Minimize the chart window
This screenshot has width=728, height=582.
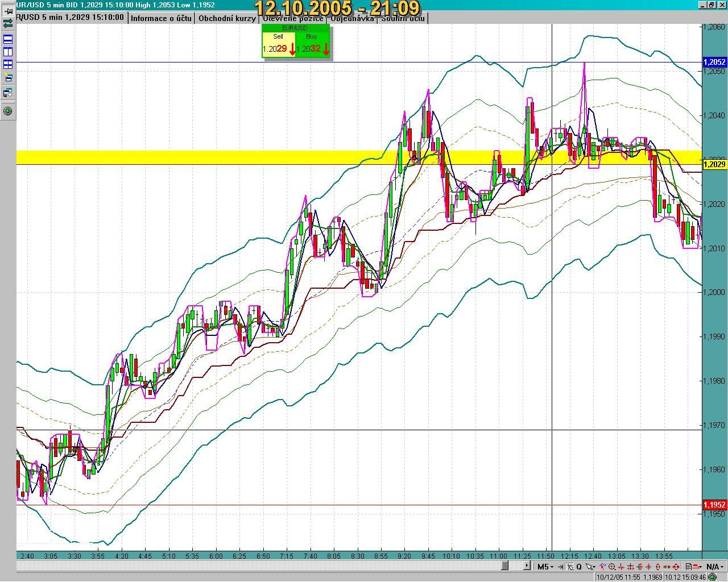coord(703,5)
